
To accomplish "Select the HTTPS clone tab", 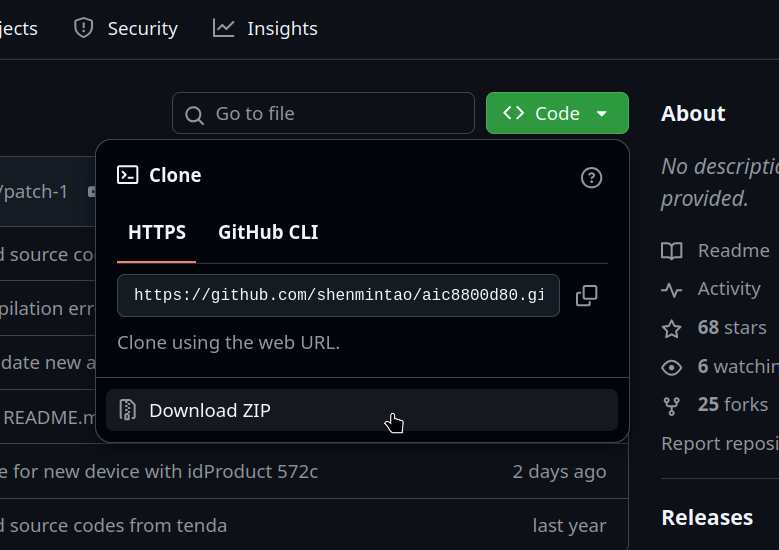I will coord(157,233).
